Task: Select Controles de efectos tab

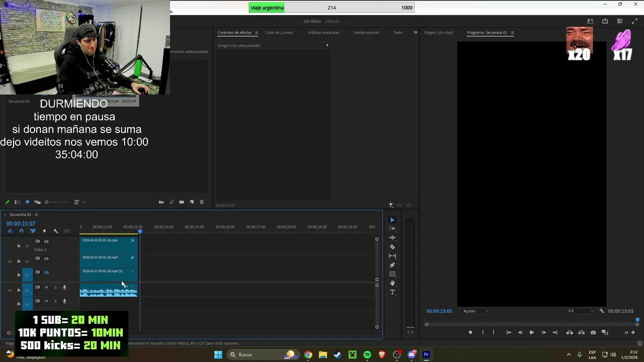Action: coord(234,33)
